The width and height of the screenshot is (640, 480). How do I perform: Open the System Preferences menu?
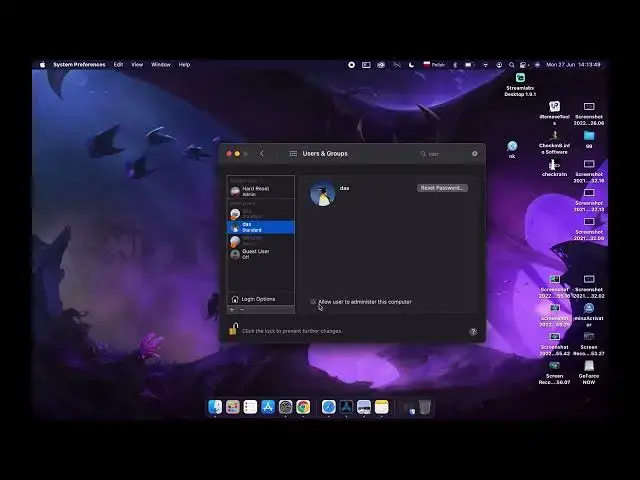click(79, 64)
